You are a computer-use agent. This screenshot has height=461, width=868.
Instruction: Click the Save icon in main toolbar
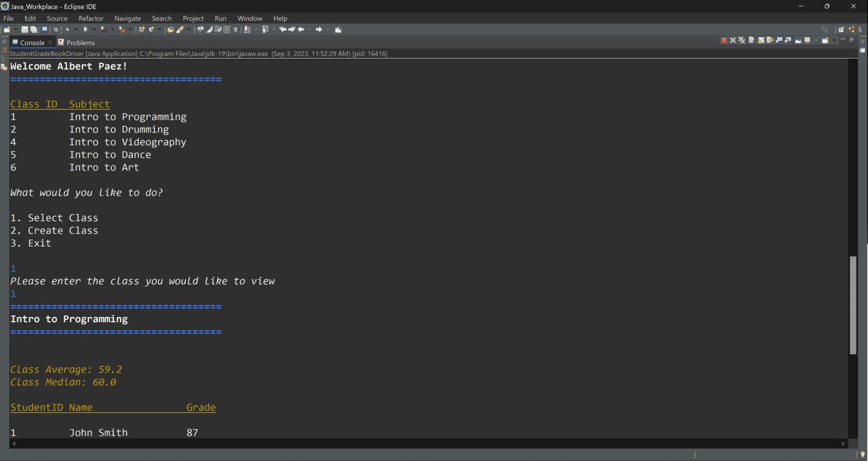(x=25, y=29)
